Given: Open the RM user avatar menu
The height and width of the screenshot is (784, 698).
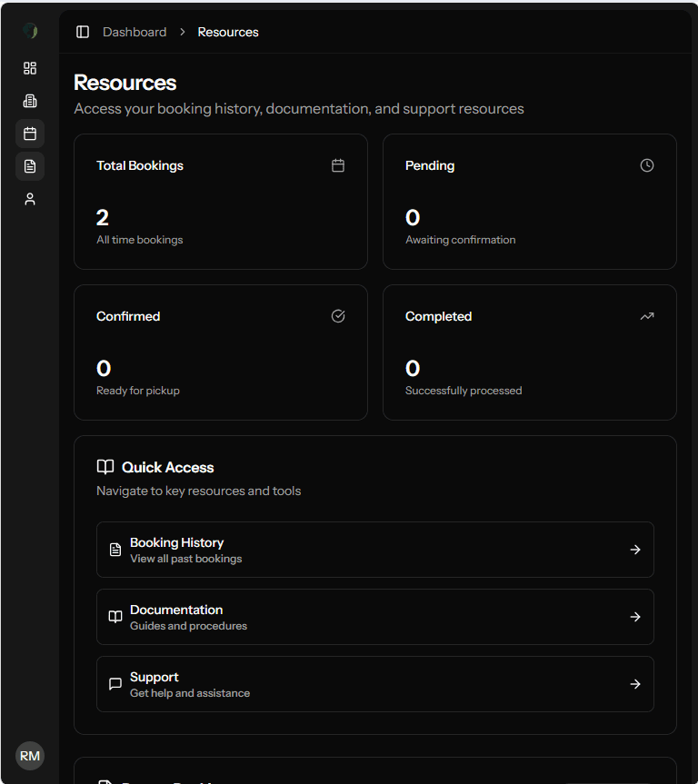Looking at the screenshot, I should click(x=30, y=756).
